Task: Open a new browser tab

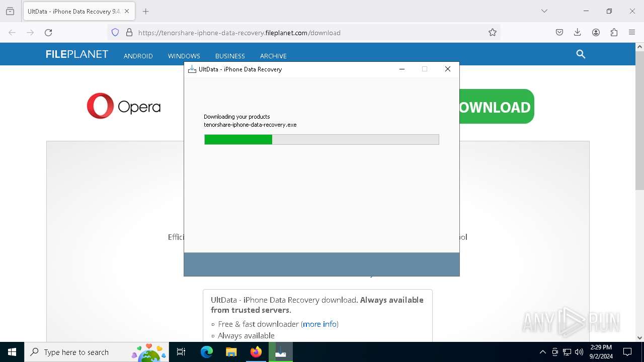Action: point(145,11)
